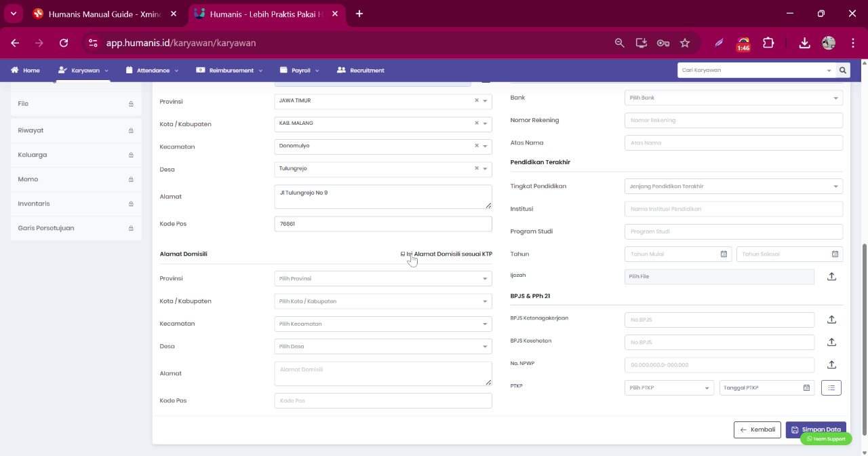Open the Recruitment menu

[360, 70]
